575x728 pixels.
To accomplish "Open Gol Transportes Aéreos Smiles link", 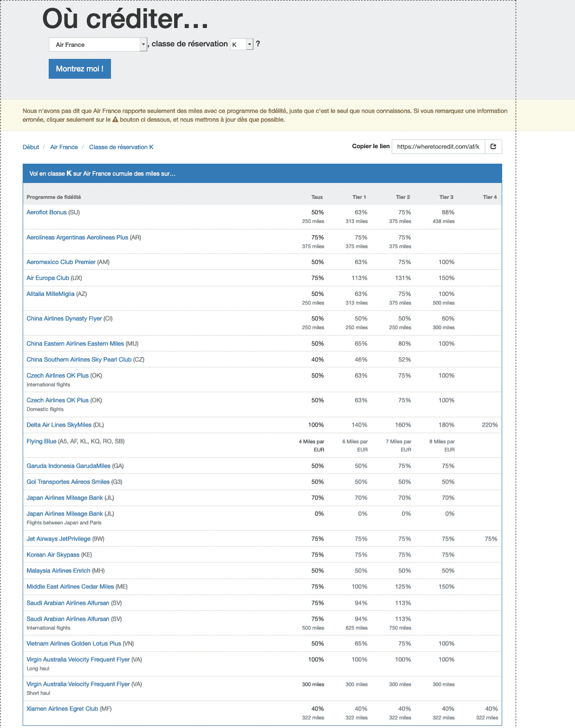I will [68, 482].
